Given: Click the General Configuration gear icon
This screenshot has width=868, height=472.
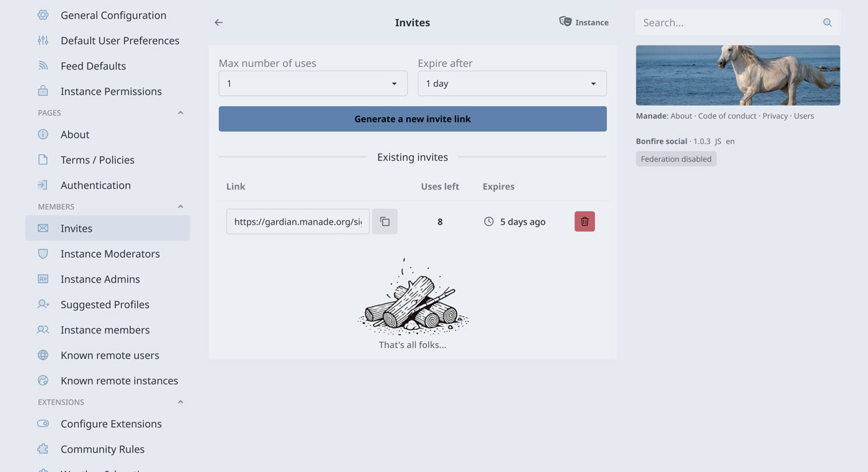Looking at the screenshot, I should [x=43, y=15].
